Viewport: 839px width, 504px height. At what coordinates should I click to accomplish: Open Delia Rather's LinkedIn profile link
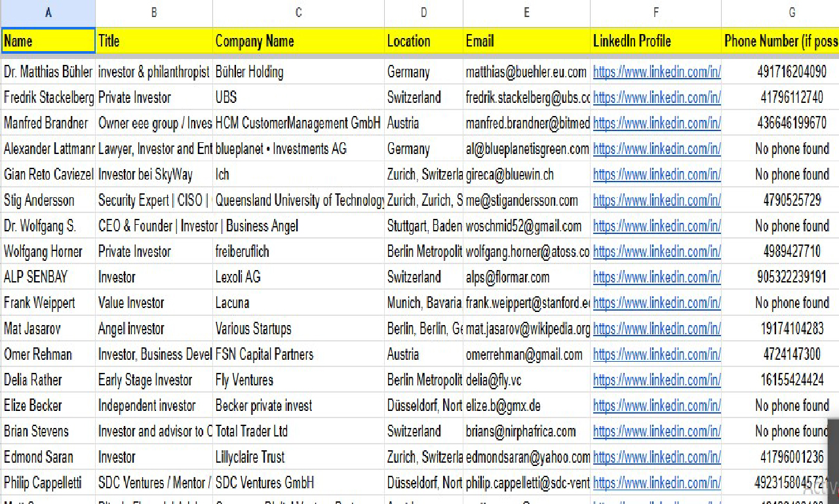(656, 379)
